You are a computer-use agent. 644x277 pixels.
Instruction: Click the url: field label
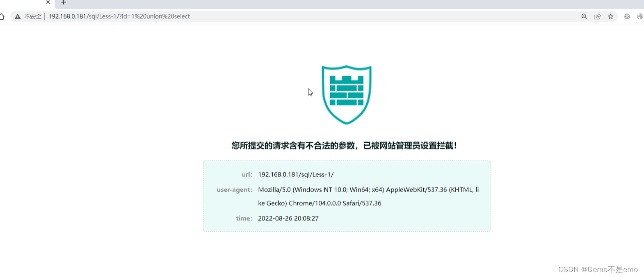click(x=247, y=174)
